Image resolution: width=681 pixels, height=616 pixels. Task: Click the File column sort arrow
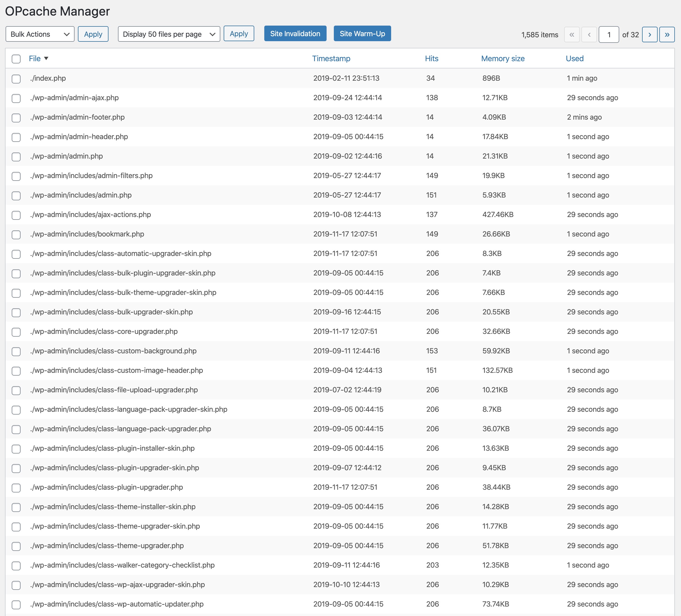46,58
